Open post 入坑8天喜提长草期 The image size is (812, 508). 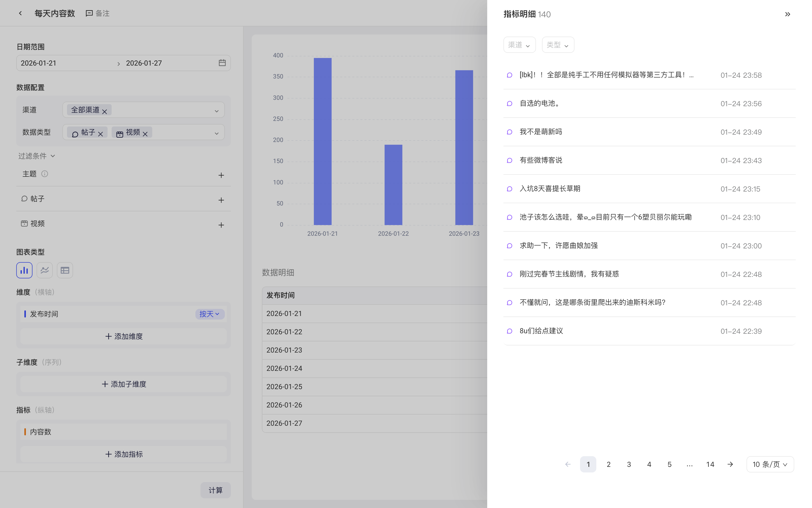(649, 189)
